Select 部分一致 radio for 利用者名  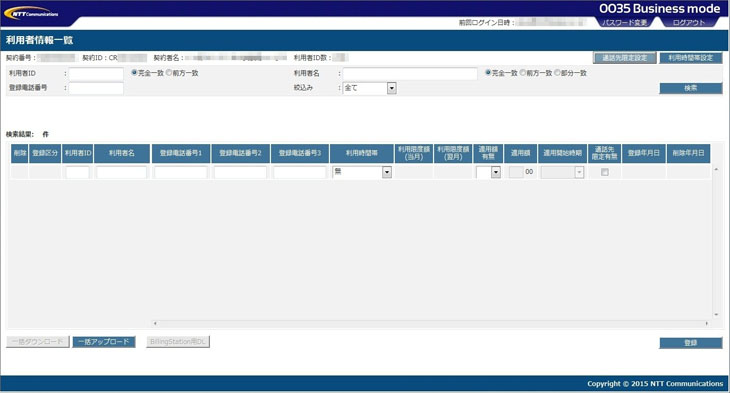557,73
